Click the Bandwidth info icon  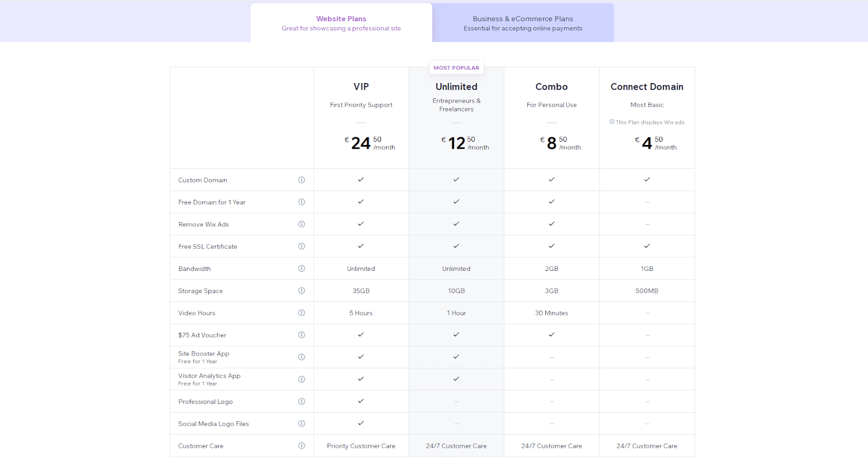(x=302, y=268)
